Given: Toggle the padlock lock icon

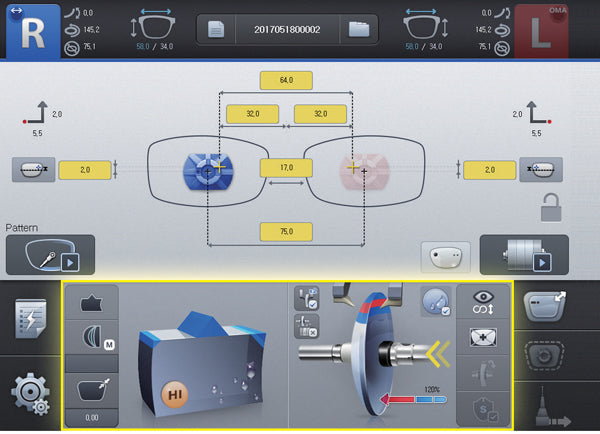Looking at the screenshot, I should [550, 208].
